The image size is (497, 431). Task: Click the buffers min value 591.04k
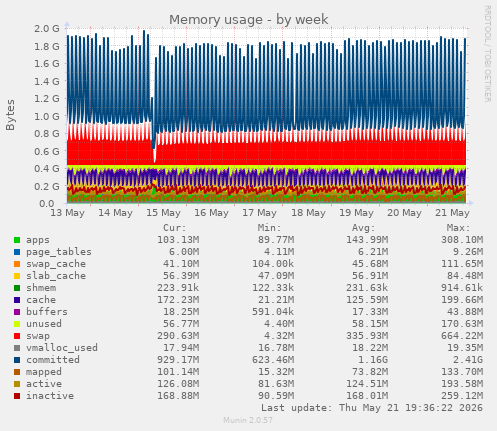click(273, 312)
